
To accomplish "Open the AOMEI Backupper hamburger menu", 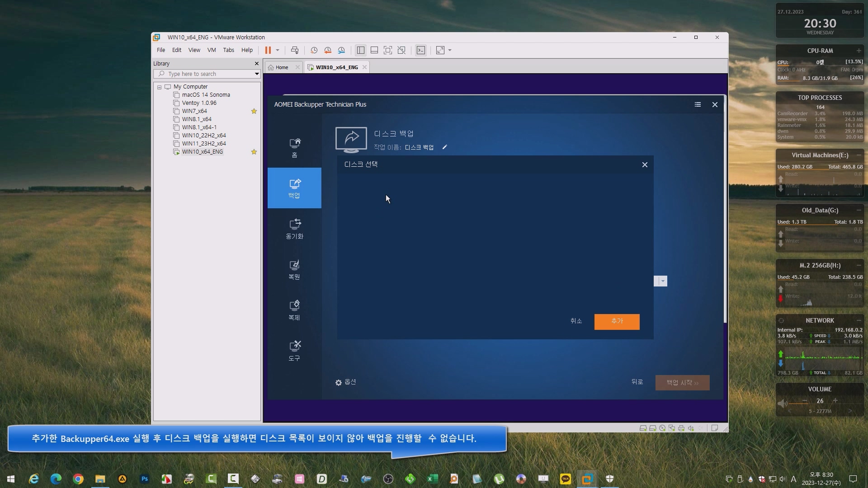I will pos(698,104).
